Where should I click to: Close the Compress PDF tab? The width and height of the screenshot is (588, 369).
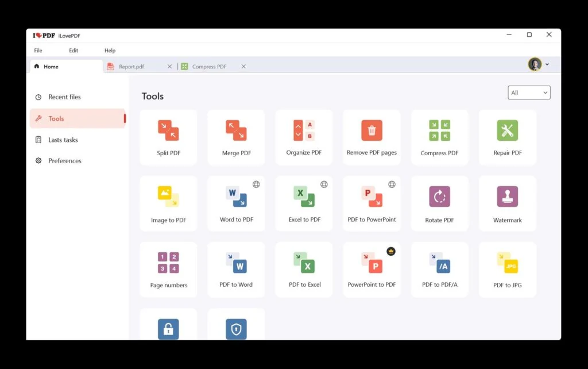243,67
